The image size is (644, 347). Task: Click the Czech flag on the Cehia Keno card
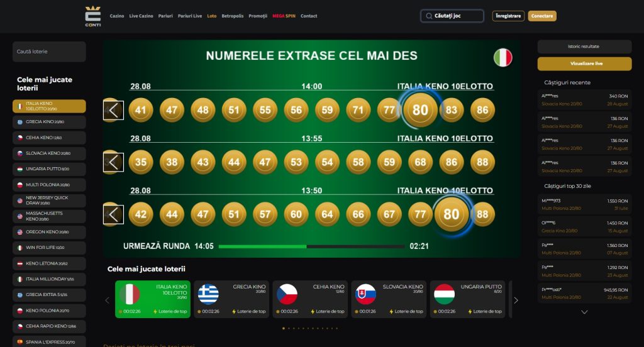pos(287,294)
